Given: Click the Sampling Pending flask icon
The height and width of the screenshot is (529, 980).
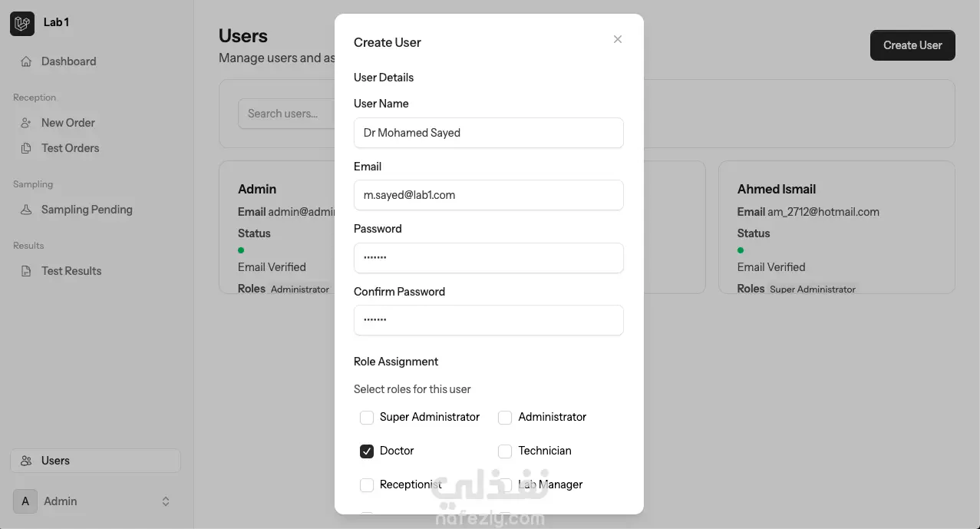Looking at the screenshot, I should click(26, 210).
